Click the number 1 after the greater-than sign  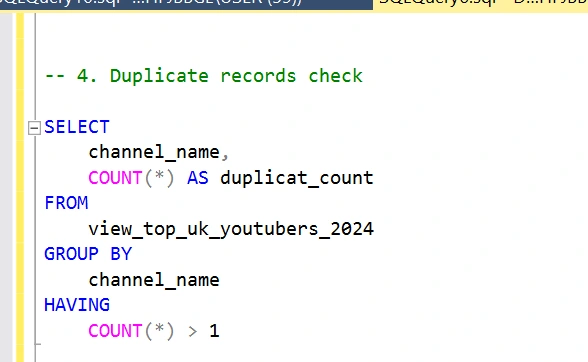[214, 331]
